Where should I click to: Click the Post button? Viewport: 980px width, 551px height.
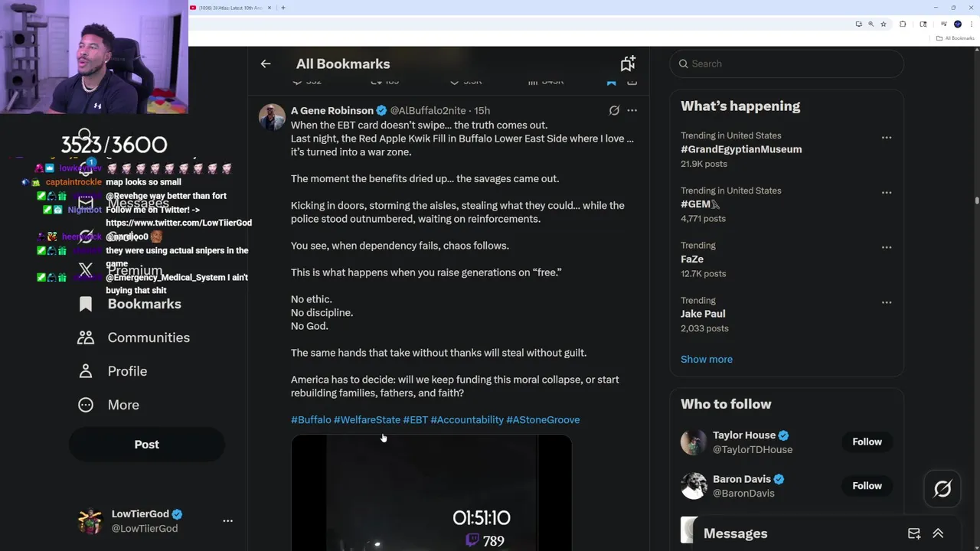pos(147,445)
